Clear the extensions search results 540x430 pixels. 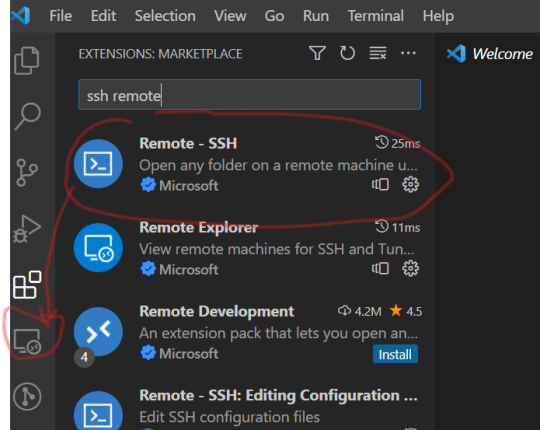377,53
